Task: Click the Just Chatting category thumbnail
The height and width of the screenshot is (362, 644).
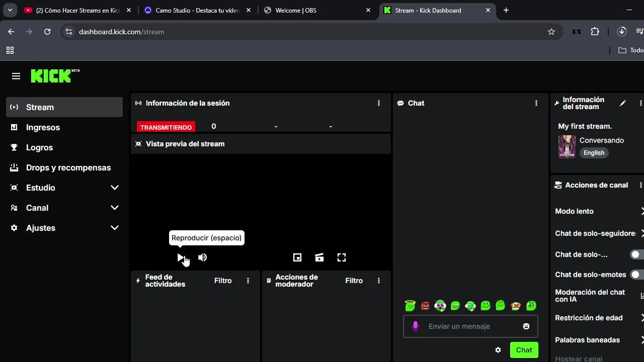Action: pyautogui.click(x=567, y=147)
